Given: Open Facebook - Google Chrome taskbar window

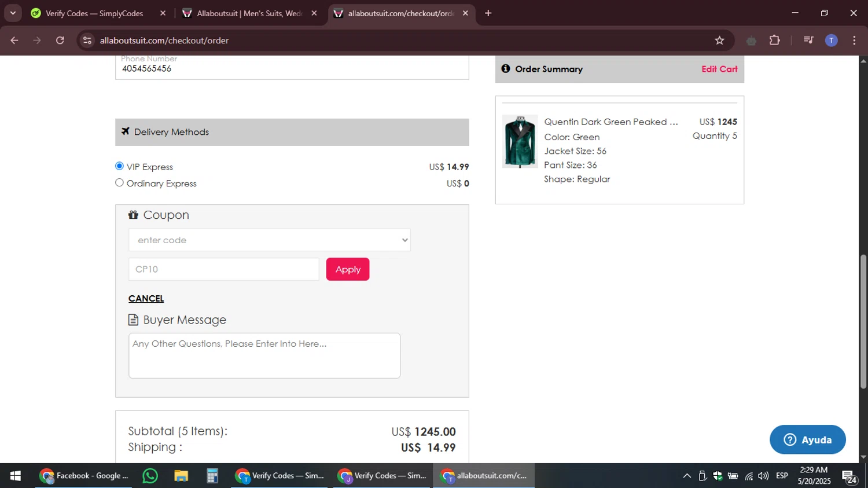Looking at the screenshot, I should coord(84,476).
